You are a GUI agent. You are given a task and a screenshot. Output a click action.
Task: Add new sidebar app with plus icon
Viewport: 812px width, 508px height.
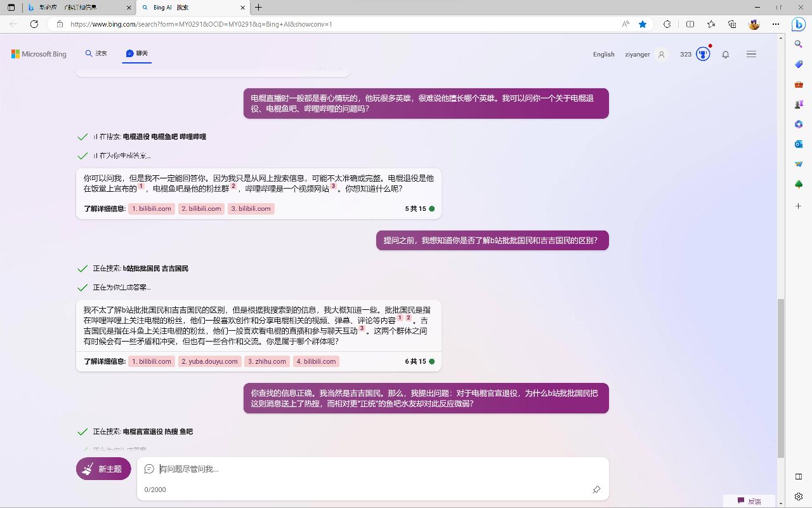(x=799, y=206)
